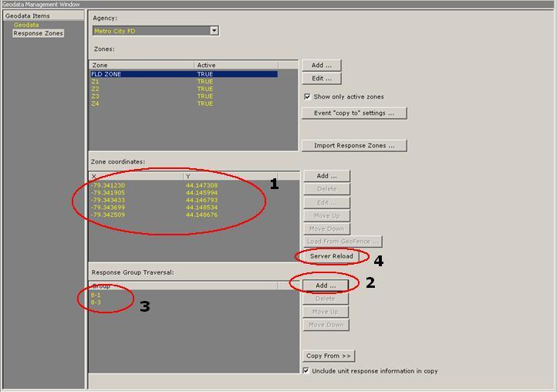Click the Copy From >> button
Screen dimensions: 557x392
pyautogui.click(x=328, y=356)
